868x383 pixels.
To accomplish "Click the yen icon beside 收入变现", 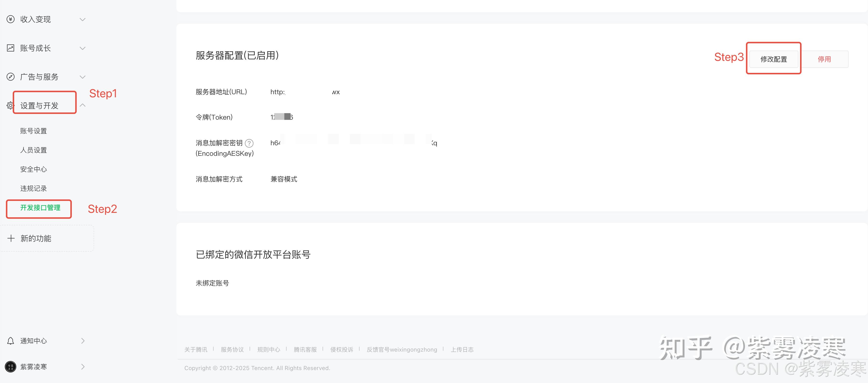I will tap(11, 19).
